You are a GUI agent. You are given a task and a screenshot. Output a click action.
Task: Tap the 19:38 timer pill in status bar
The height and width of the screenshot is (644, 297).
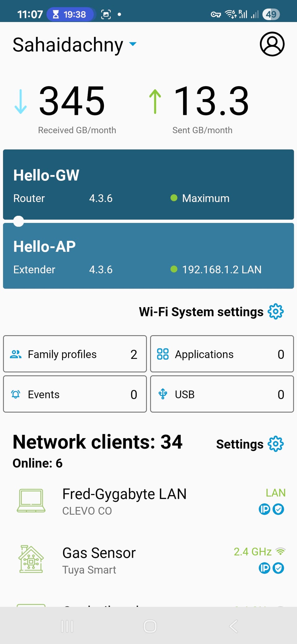click(x=70, y=14)
